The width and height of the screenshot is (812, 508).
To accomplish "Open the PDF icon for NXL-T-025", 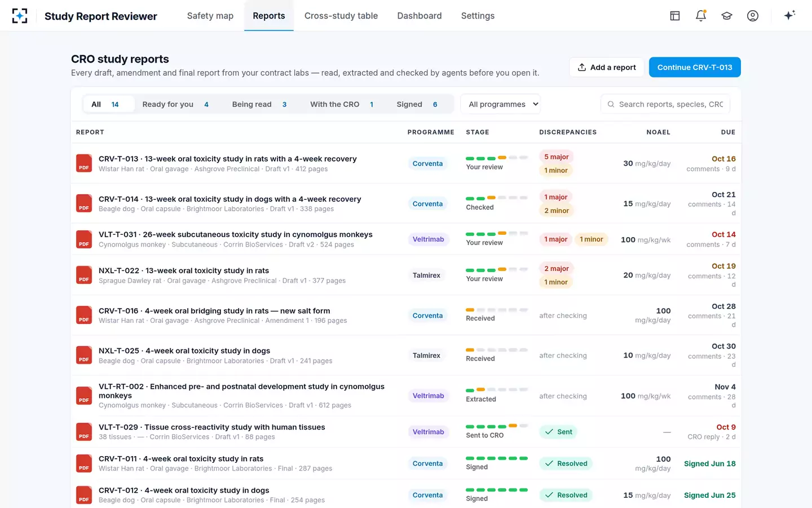I will coord(84,355).
